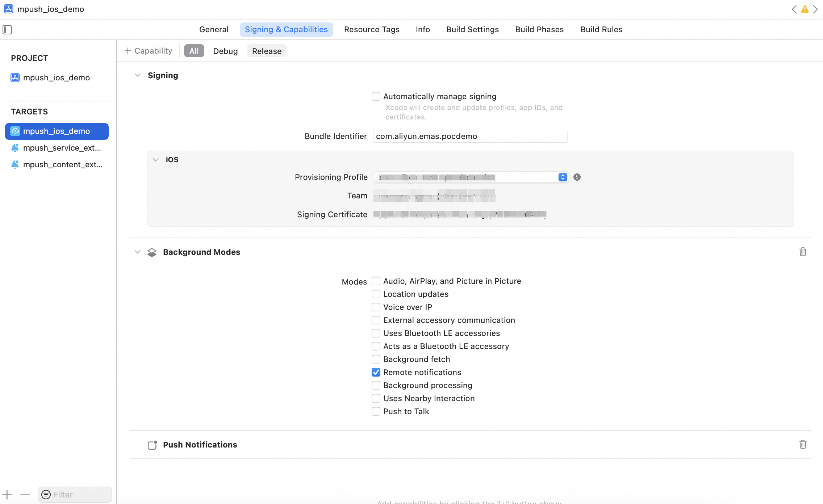
Task: Enable Audio, AirPlay, and Picture in Picture
Action: (x=376, y=281)
